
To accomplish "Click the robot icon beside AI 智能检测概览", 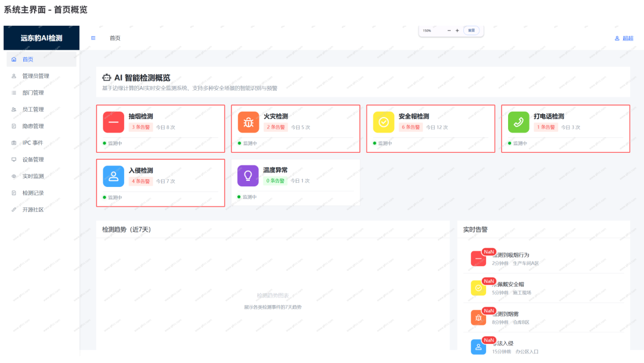I will [x=107, y=77].
